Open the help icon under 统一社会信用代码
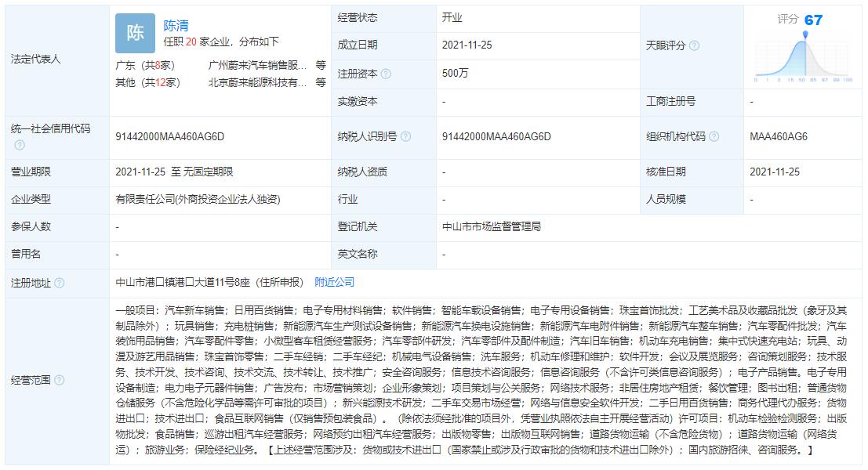 click(x=20, y=145)
